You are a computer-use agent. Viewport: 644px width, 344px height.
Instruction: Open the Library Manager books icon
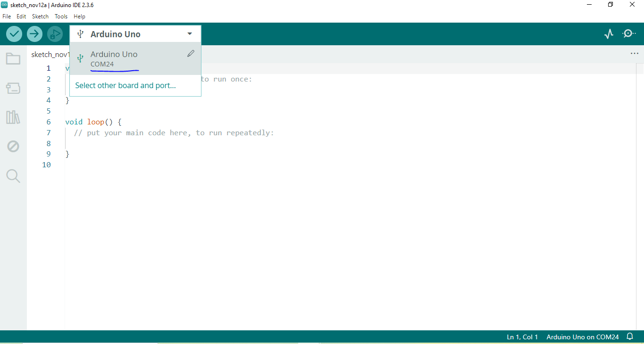pos(13,117)
